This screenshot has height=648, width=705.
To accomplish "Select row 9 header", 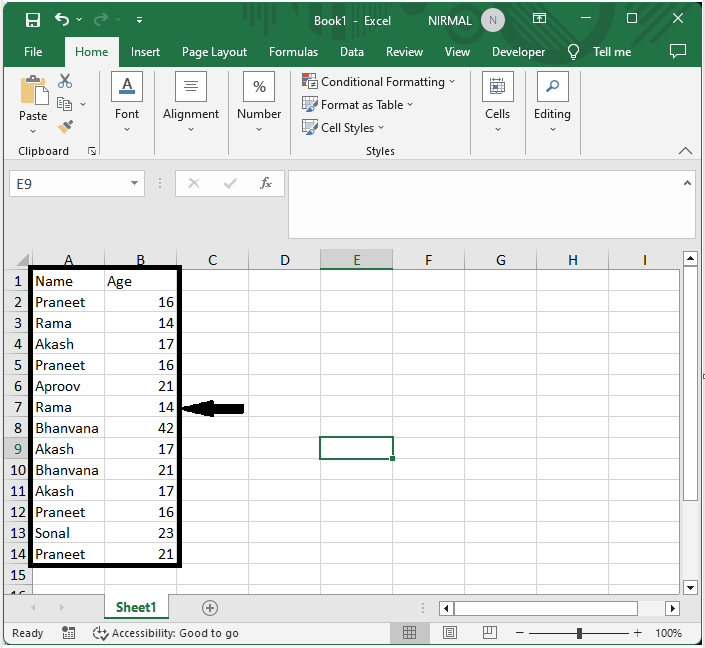I will coord(18,449).
